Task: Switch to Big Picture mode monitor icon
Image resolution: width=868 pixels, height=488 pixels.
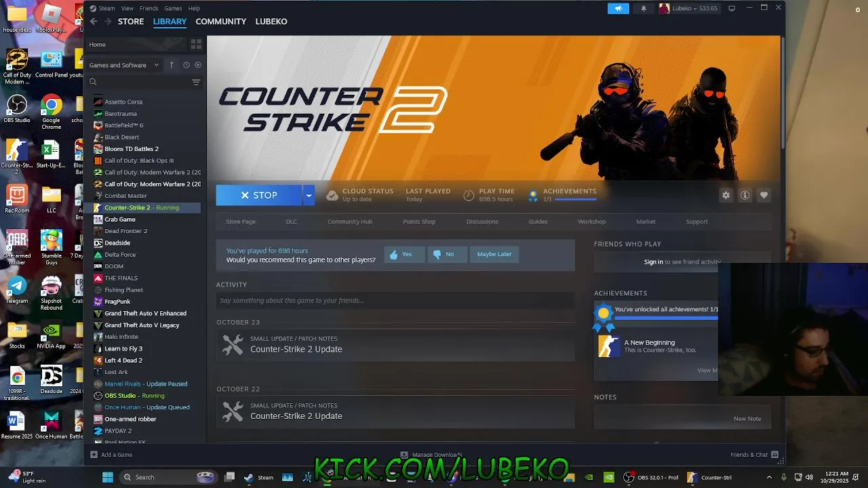Action: coord(732,8)
